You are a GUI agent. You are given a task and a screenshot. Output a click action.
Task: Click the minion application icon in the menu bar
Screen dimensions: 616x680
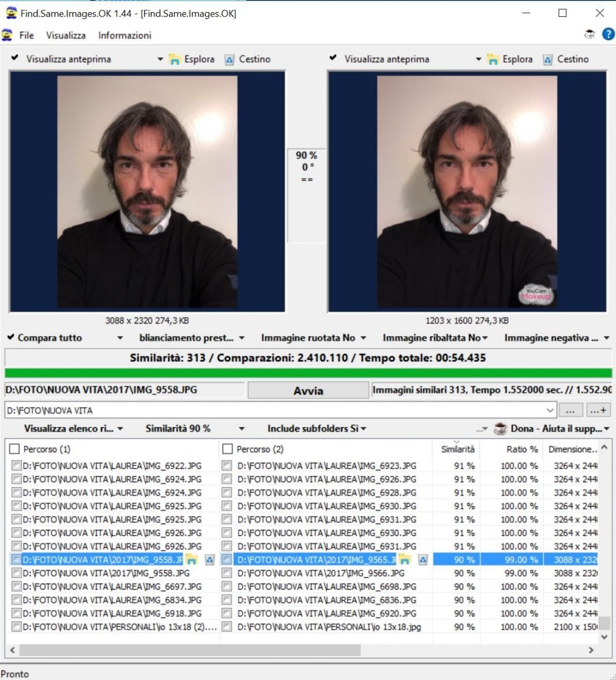coord(6,35)
